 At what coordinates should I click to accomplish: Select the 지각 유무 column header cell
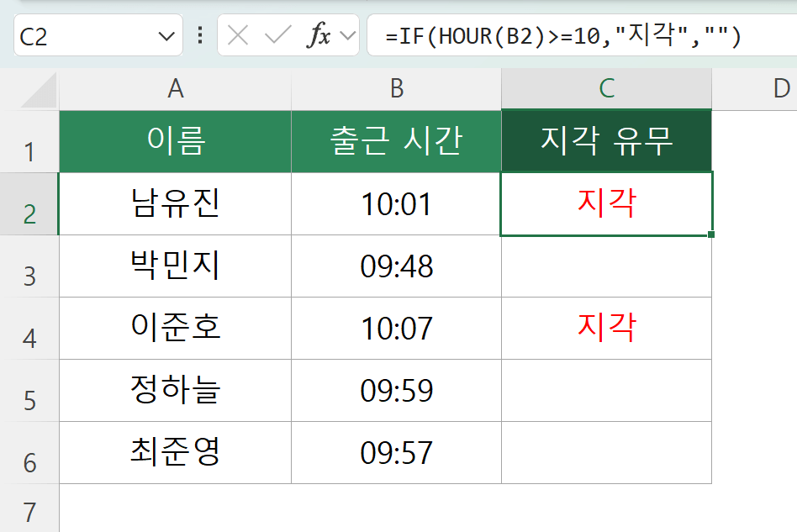[x=606, y=143]
